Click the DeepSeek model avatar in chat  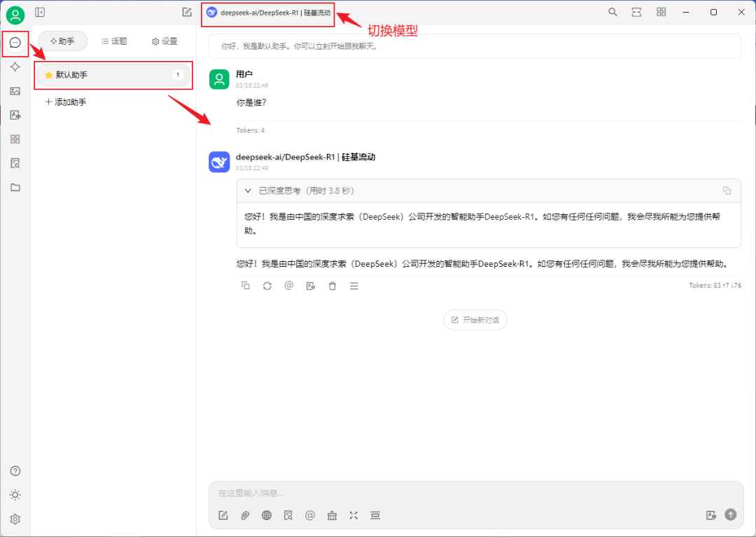click(219, 162)
